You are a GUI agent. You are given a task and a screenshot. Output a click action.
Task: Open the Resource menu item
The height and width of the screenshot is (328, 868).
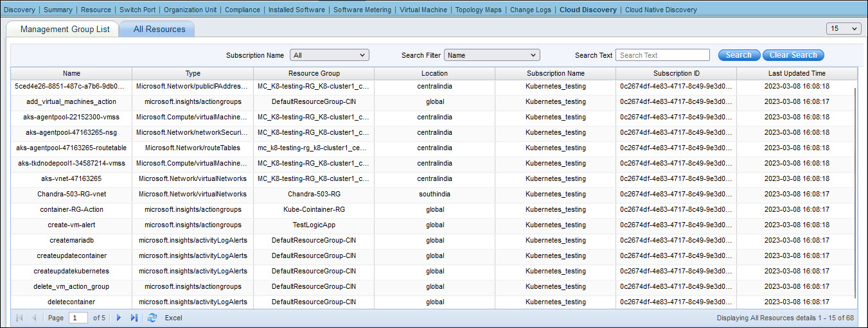pyautogui.click(x=96, y=10)
